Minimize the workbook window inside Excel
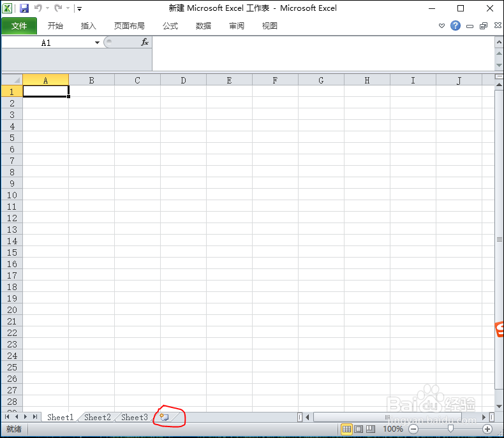Viewport: 504px width, 438px height. (x=470, y=26)
